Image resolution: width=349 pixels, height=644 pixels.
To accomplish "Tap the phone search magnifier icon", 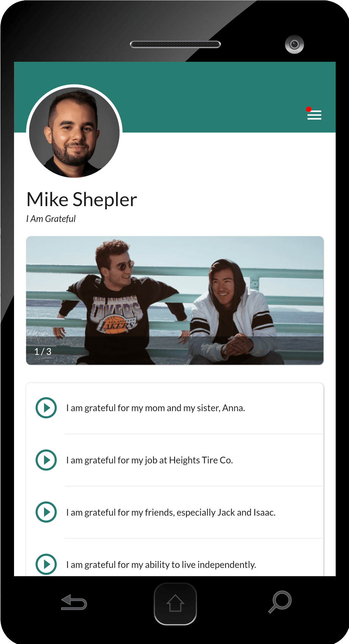I will point(280,602).
